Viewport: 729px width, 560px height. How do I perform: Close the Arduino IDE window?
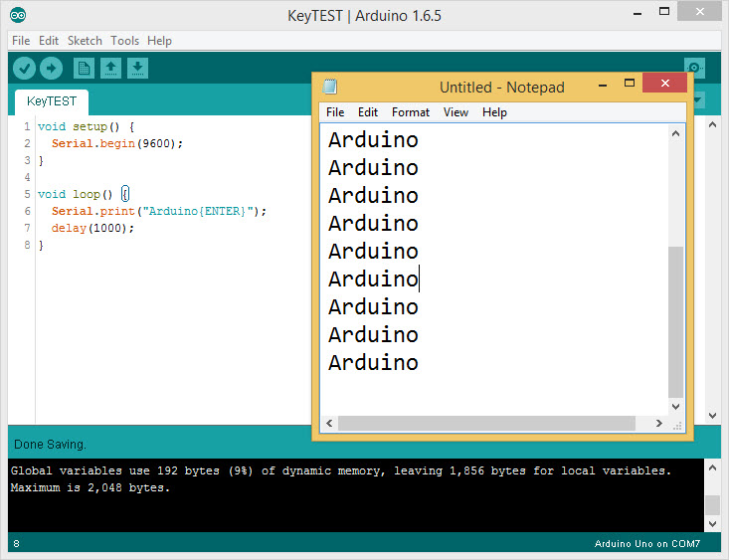(x=699, y=12)
